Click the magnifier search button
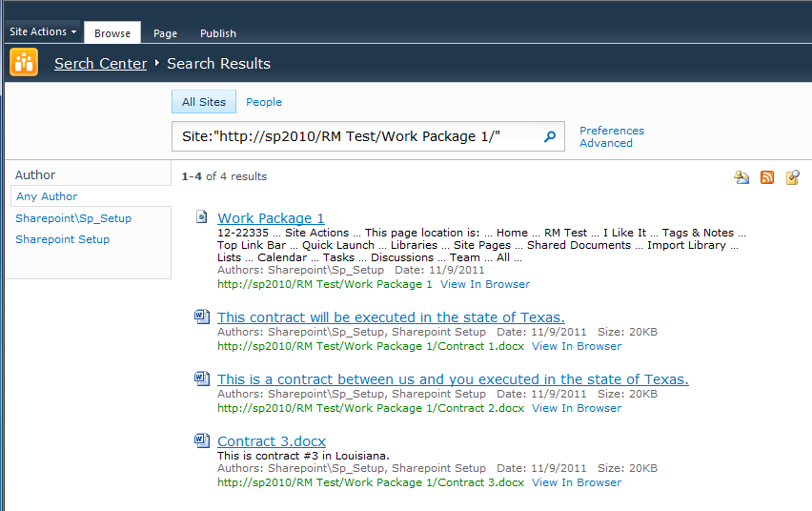The height and width of the screenshot is (511, 812). 550,136
